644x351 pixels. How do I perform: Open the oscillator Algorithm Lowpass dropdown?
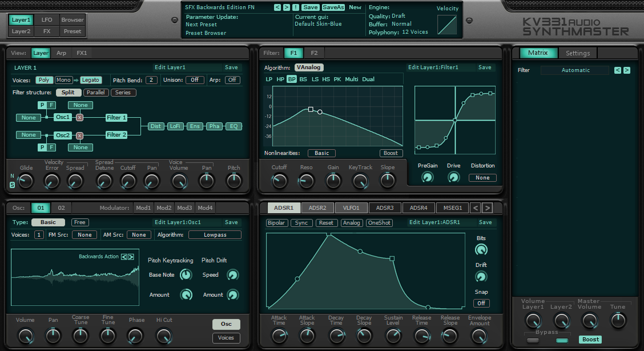(215, 235)
